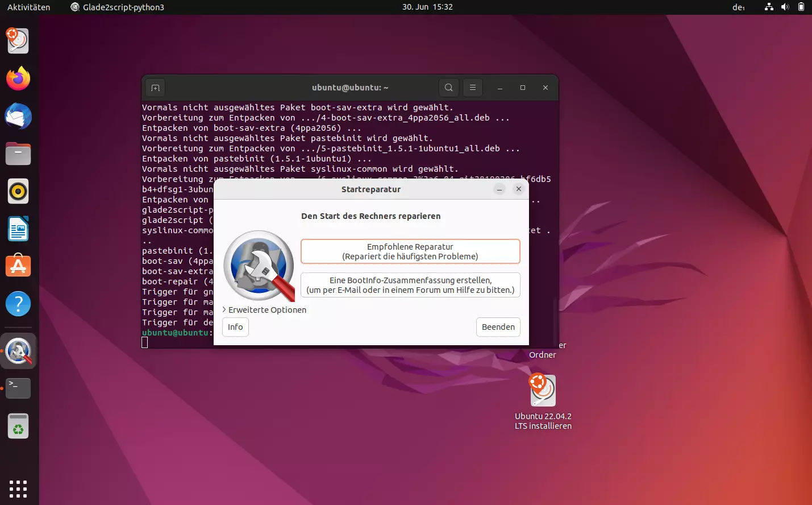Open the Aktivitäten overview
Viewport: 812px width, 505px height.
[28, 7]
